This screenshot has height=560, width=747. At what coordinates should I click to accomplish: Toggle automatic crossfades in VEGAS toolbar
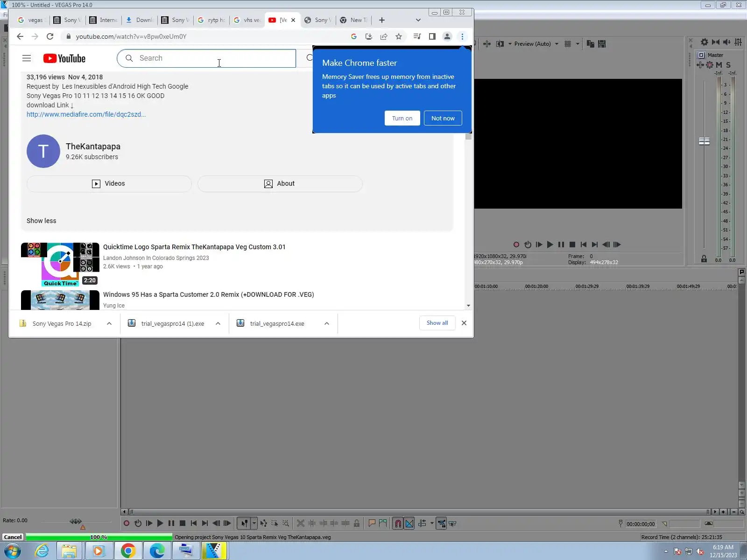pyautogui.click(x=409, y=524)
